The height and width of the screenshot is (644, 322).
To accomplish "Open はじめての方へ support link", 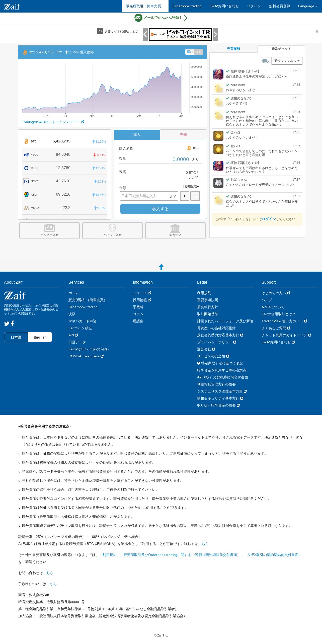I will [276, 293].
